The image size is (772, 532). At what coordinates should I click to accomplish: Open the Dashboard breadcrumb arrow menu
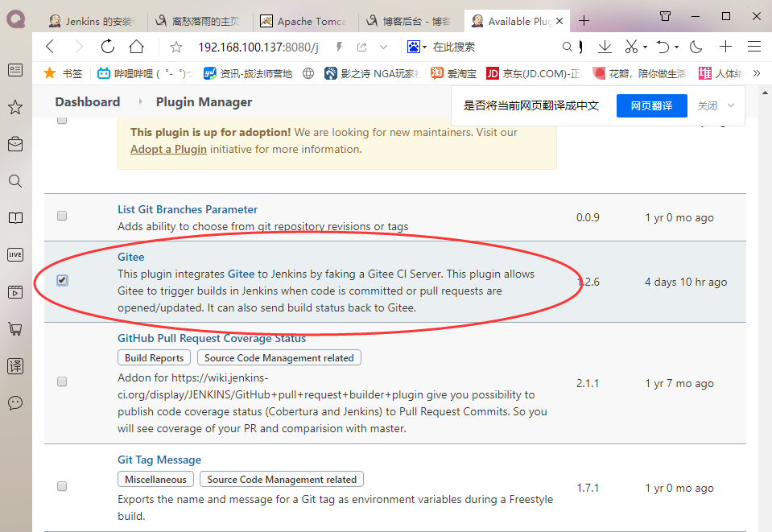[x=140, y=102]
